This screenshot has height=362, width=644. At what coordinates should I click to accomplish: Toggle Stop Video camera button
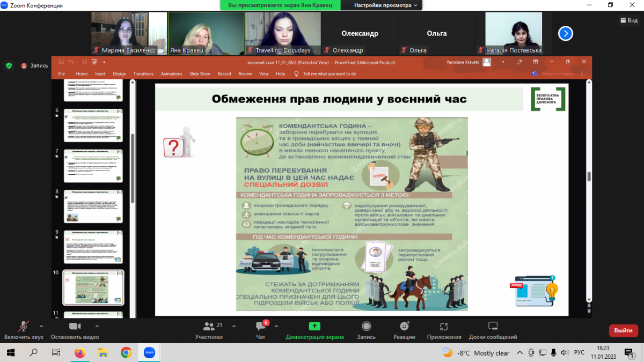[x=75, y=327]
